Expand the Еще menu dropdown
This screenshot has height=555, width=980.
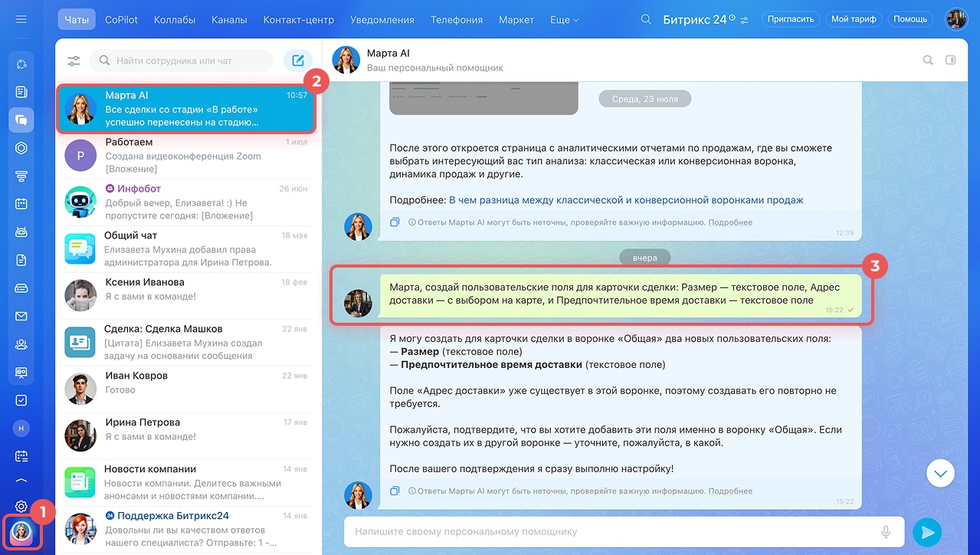click(565, 19)
